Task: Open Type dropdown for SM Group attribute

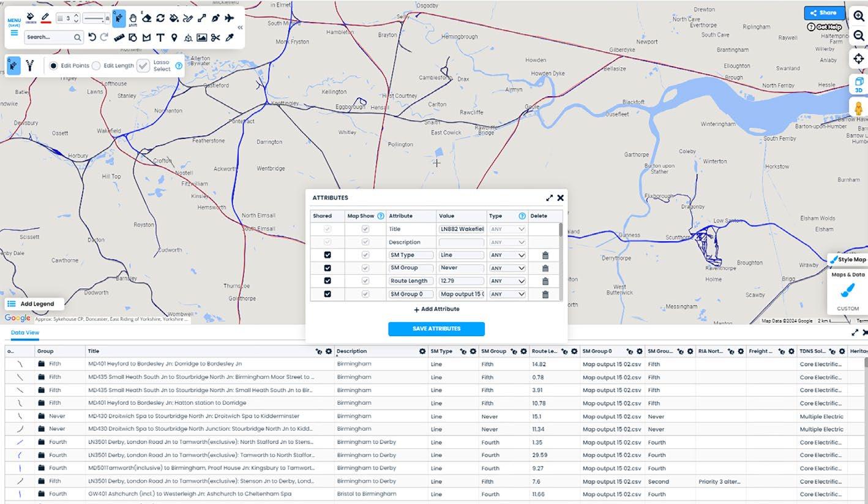Action: [x=507, y=268]
